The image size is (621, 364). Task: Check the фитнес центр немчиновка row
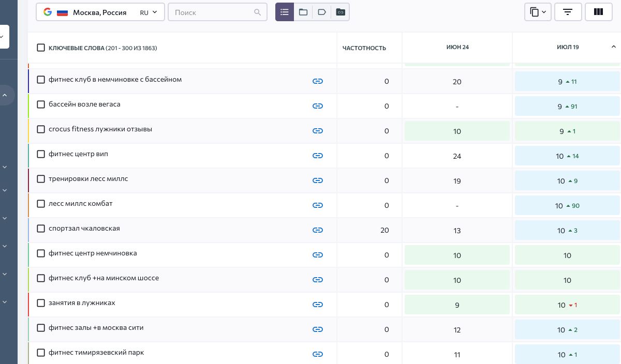click(41, 253)
